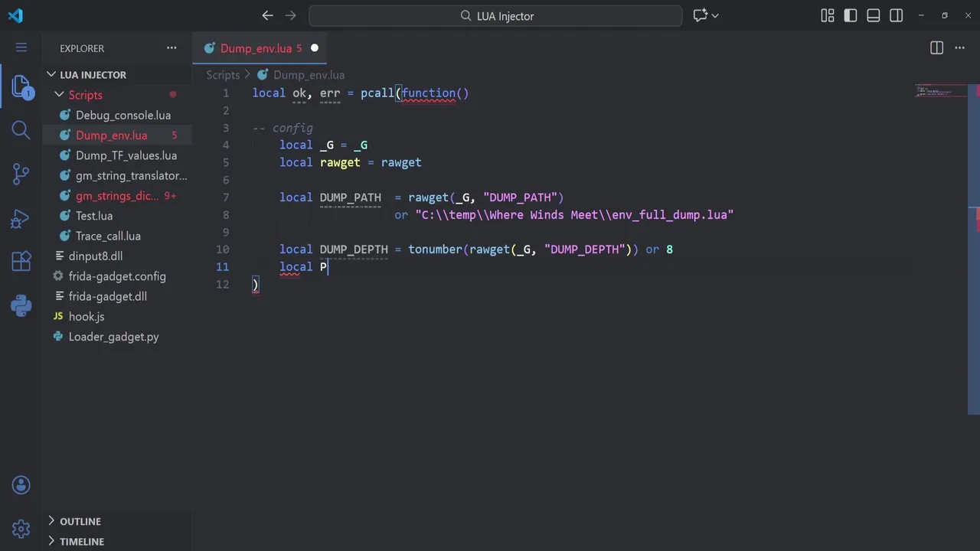This screenshot has height=551, width=980.
Task: Collapse the Scripts folder
Action: pos(59,95)
